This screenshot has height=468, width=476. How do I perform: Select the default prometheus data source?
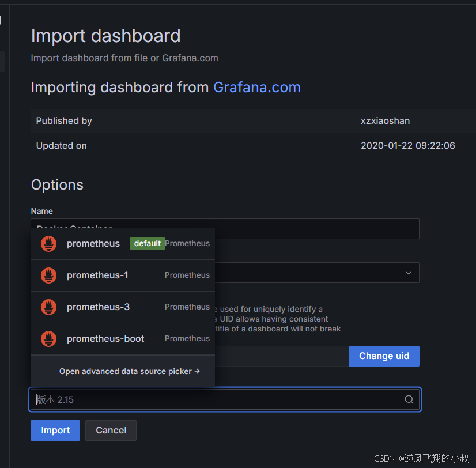(x=123, y=244)
